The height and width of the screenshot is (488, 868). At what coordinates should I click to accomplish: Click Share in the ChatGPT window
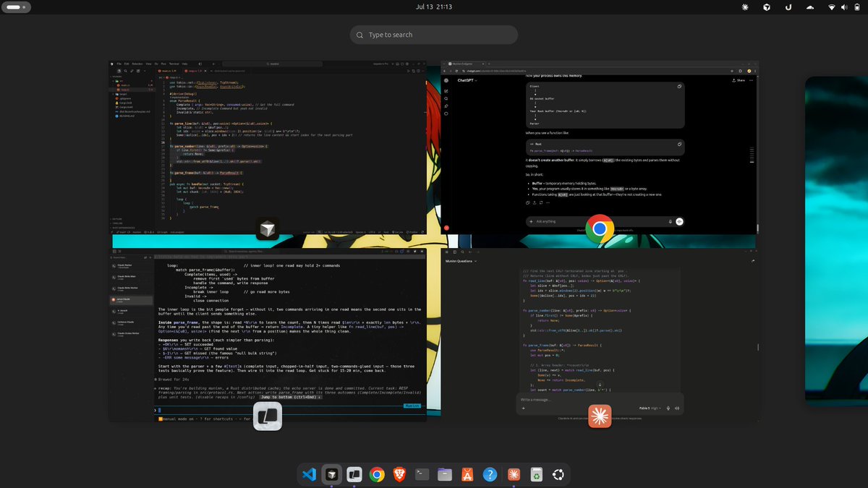[x=739, y=80]
